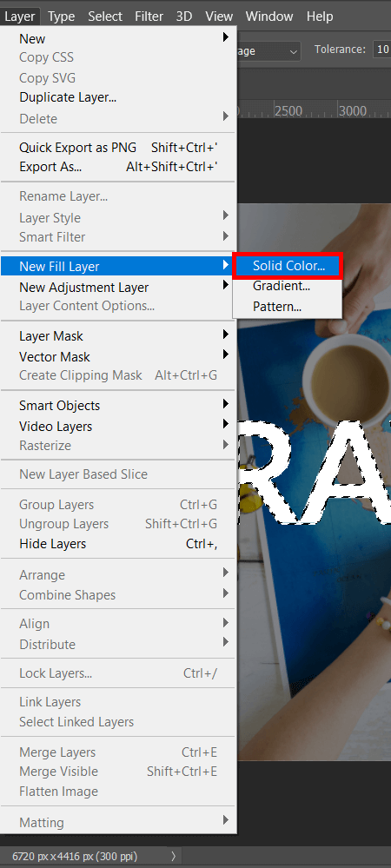Click the status bar arrow chevron
Screen dimensions: 391x868
(x=174, y=856)
